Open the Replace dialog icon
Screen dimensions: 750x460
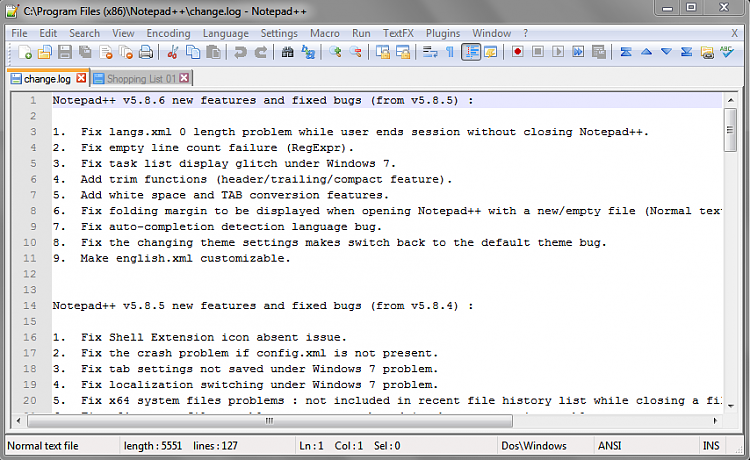coord(308,52)
